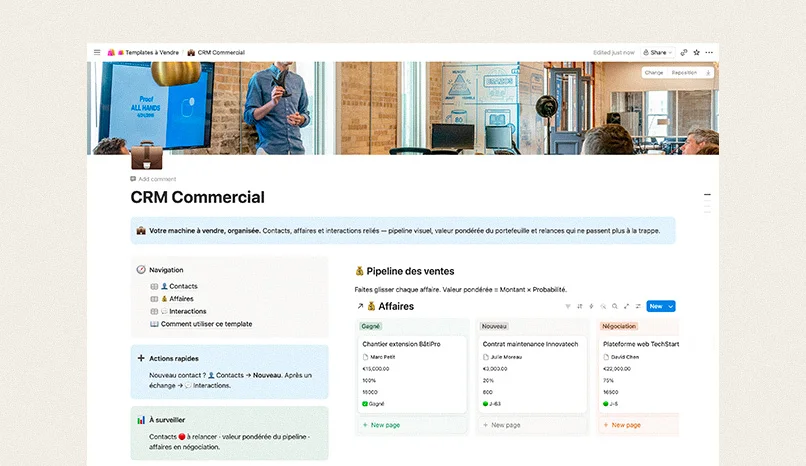Download cover image icon
The height and width of the screenshot is (466, 806).
coord(708,73)
